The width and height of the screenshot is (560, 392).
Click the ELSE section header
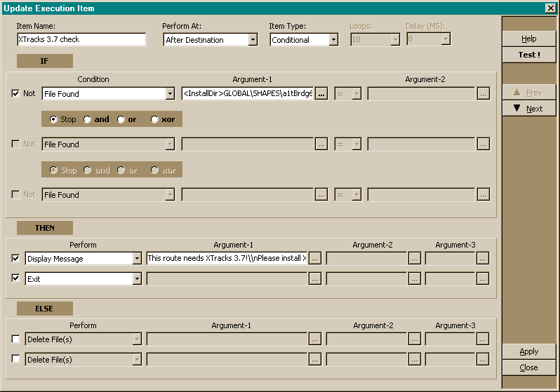[45, 309]
